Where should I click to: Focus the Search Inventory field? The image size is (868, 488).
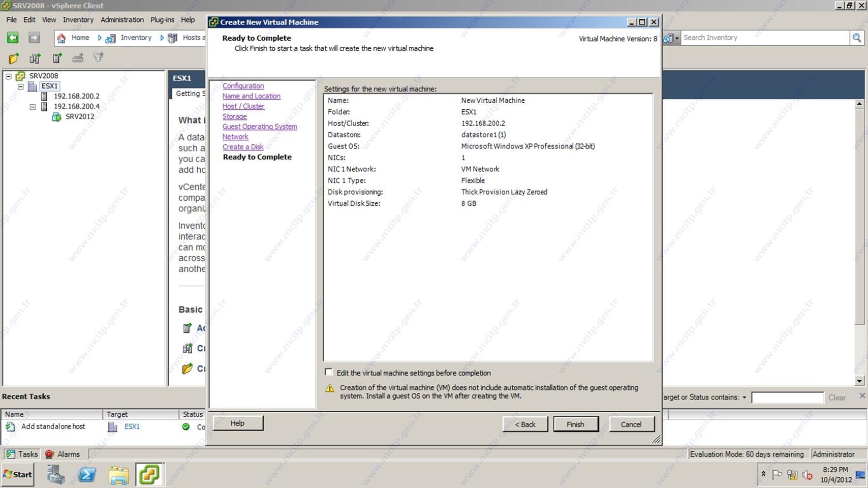[x=765, y=38]
